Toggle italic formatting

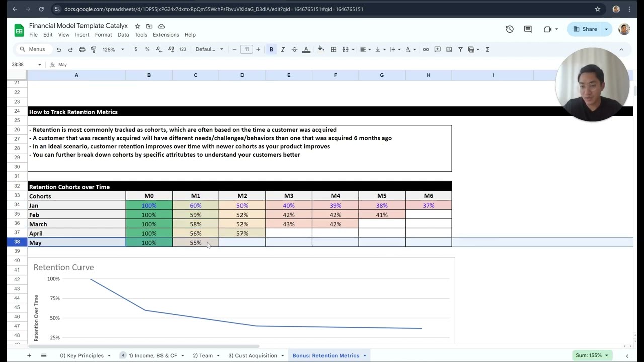click(283, 49)
